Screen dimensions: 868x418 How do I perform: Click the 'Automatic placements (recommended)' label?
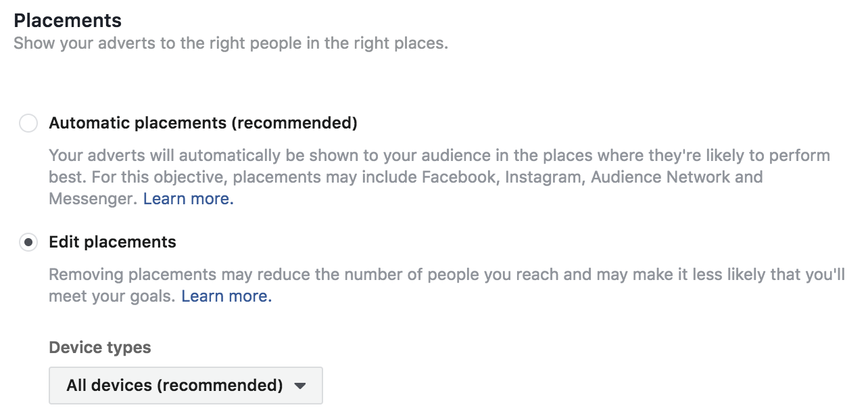pyautogui.click(x=203, y=123)
